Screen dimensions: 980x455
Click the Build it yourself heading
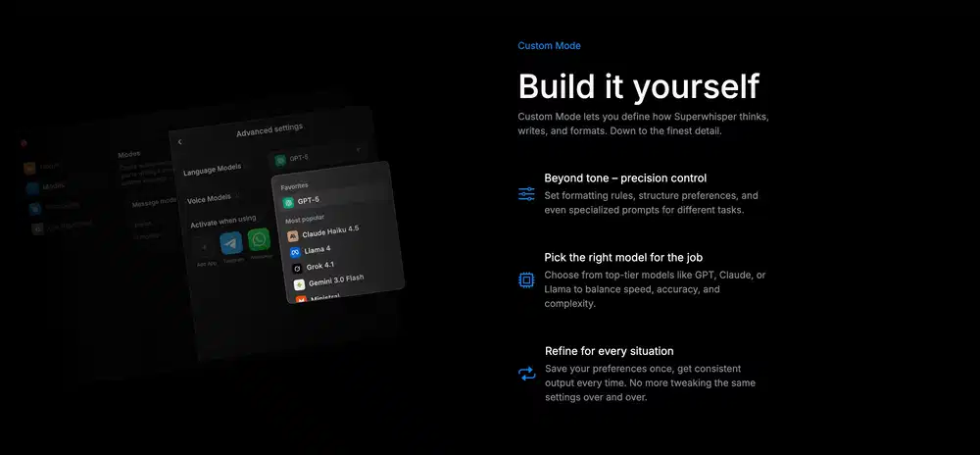(639, 86)
